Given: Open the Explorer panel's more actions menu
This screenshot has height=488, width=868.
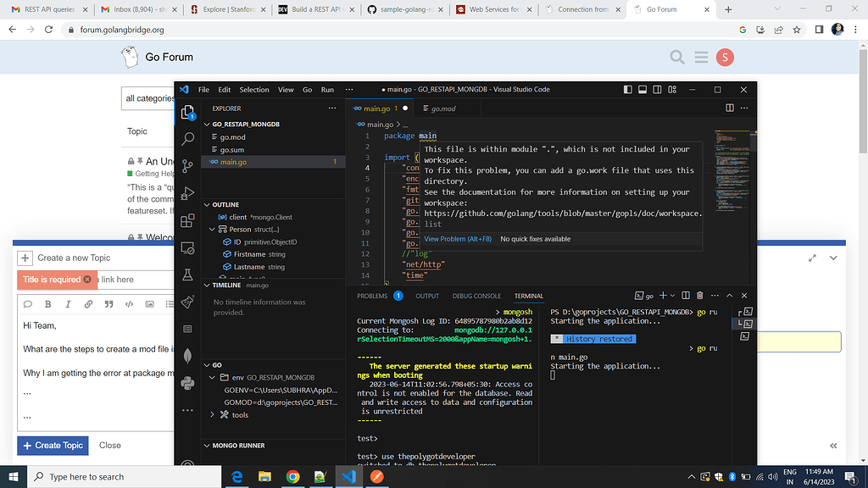Looking at the screenshot, I should (x=332, y=108).
